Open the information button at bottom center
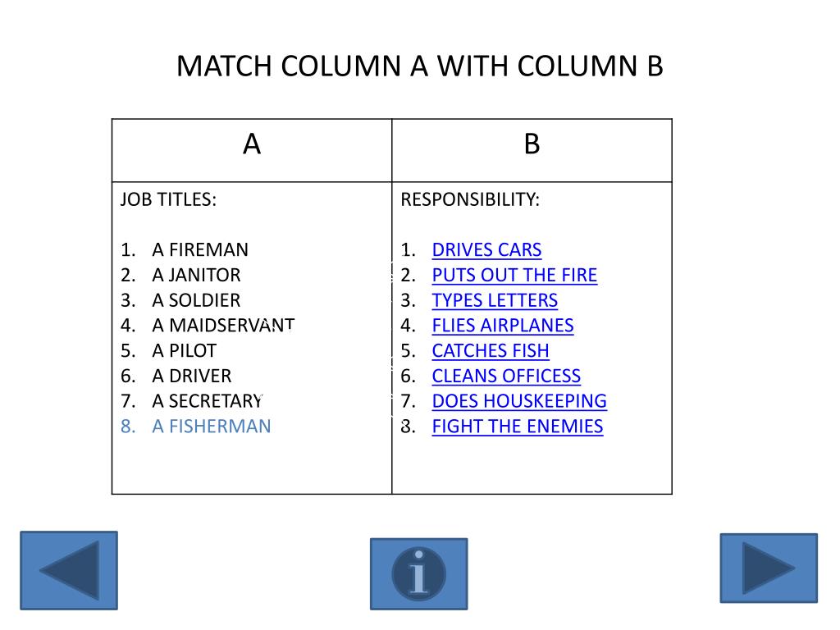Screen dimensions: 840x630 click(419, 573)
